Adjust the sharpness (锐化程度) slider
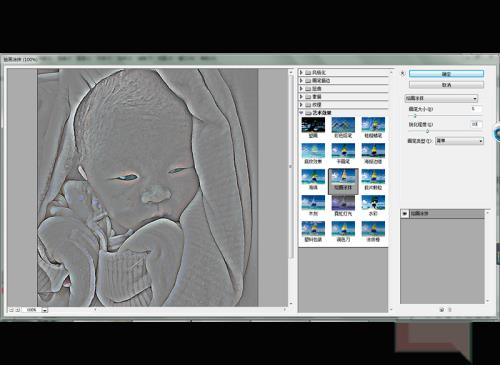Image resolution: width=500 pixels, height=365 pixels. pos(427,131)
